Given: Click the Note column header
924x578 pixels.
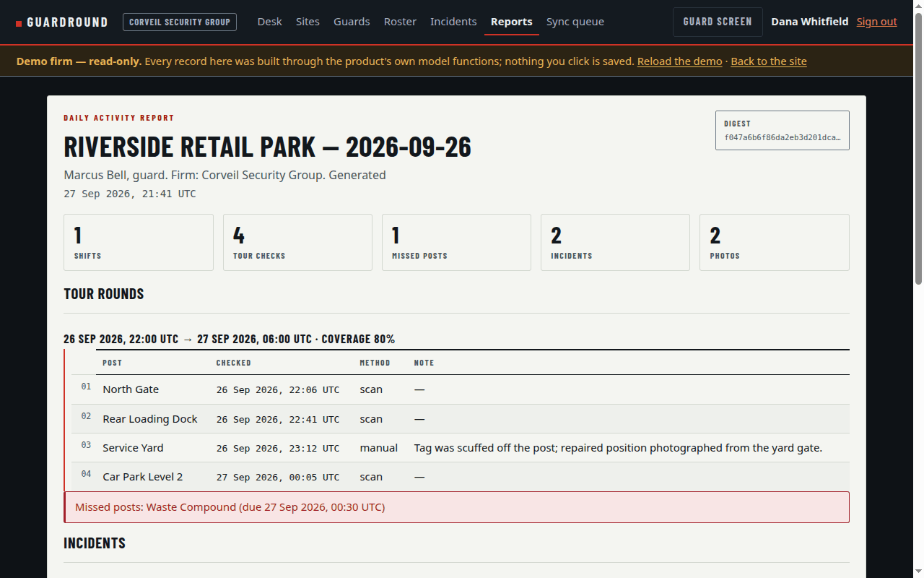Looking at the screenshot, I should 424,363.
